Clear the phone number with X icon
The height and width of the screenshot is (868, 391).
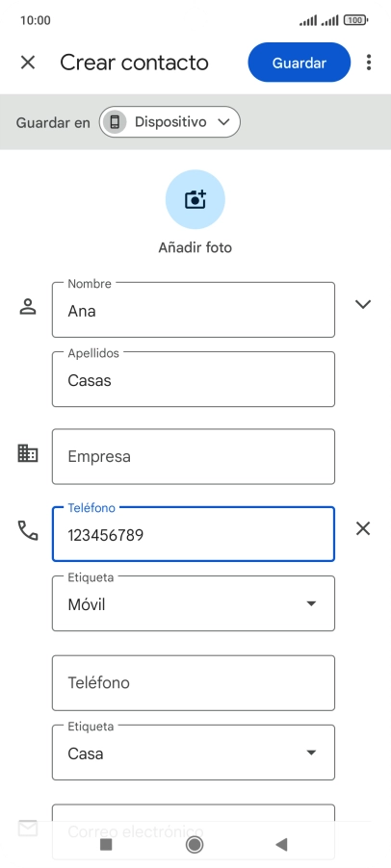tap(363, 529)
